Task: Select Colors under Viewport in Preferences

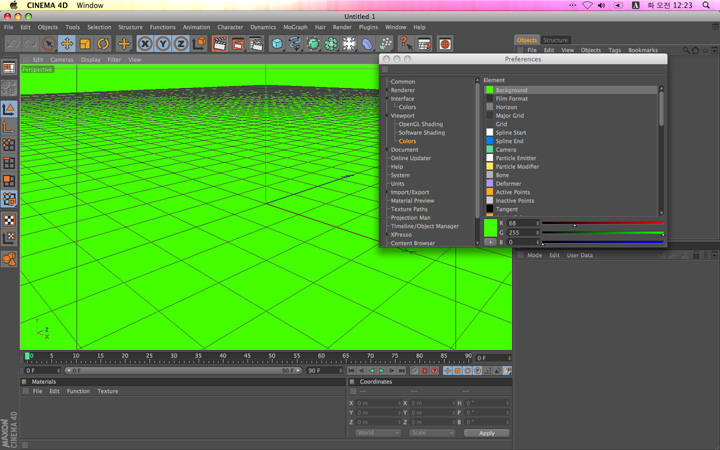Action: coord(407,141)
